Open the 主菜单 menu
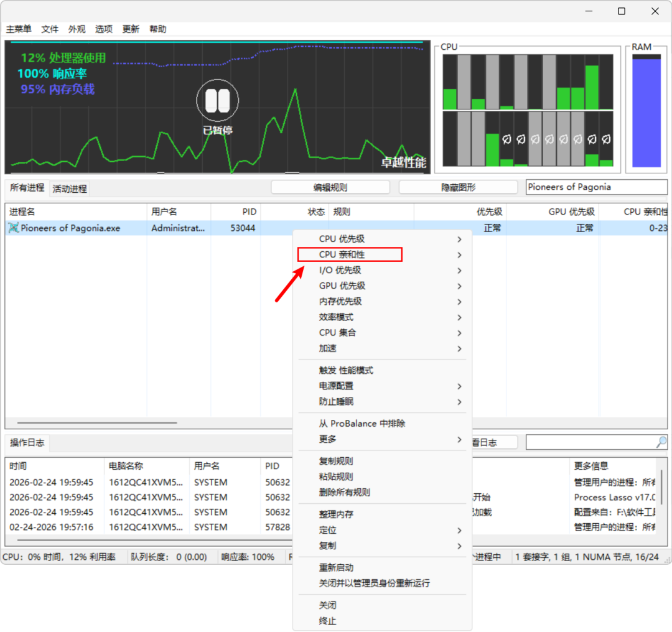The width and height of the screenshot is (672, 632). tap(19, 29)
